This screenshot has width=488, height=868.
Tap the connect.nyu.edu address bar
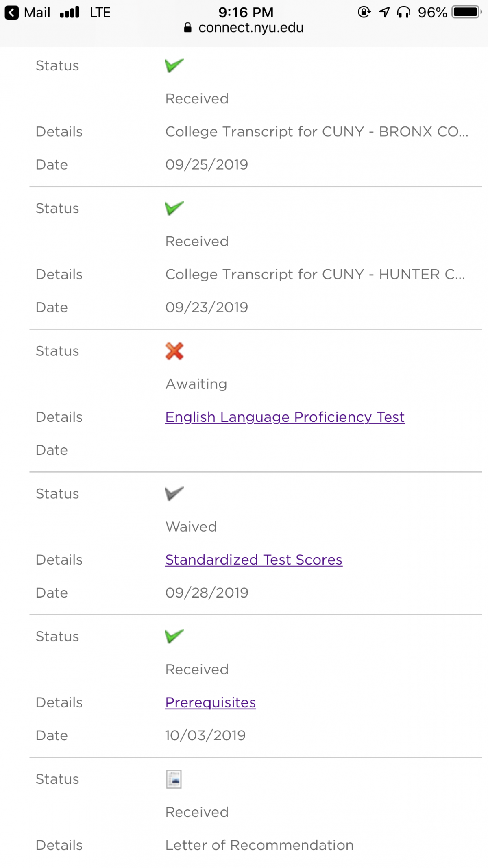pos(244,28)
